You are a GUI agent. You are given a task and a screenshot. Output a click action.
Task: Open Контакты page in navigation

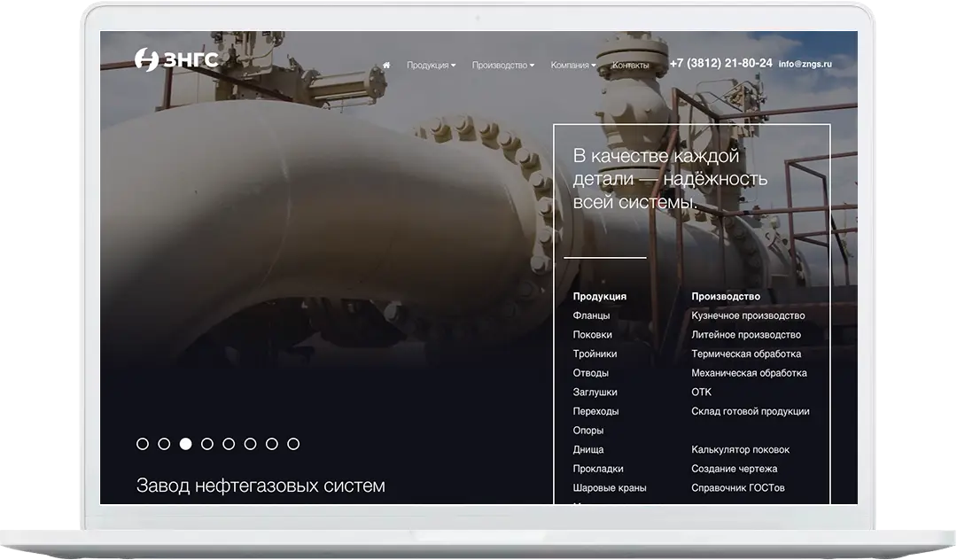[631, 66]
